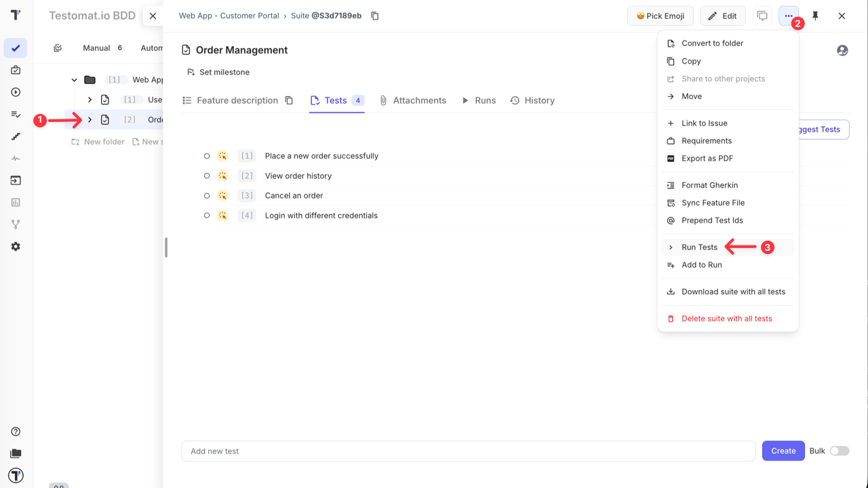
Task: Click Set milestone link
Action: point(218,72)
